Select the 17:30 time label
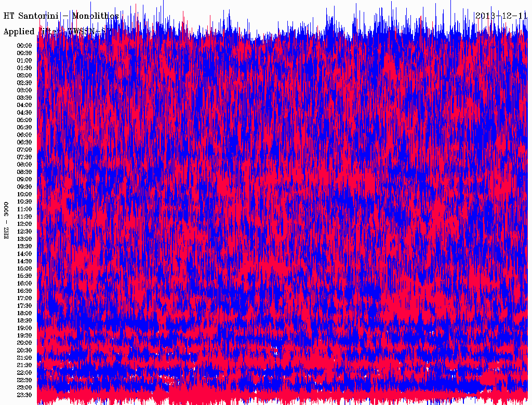Screen dimensions: 532x405 [x=24, y=306]
